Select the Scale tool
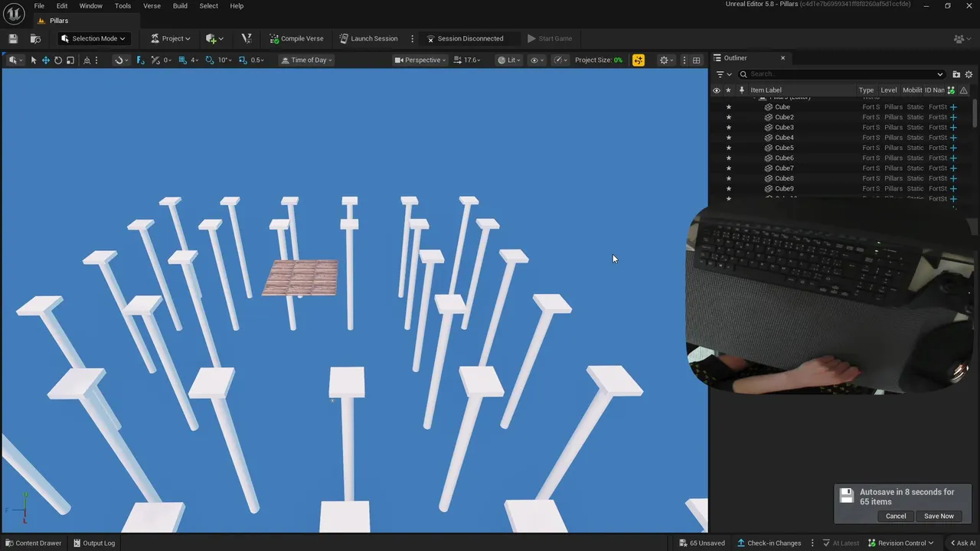 (x=70, y=60)
